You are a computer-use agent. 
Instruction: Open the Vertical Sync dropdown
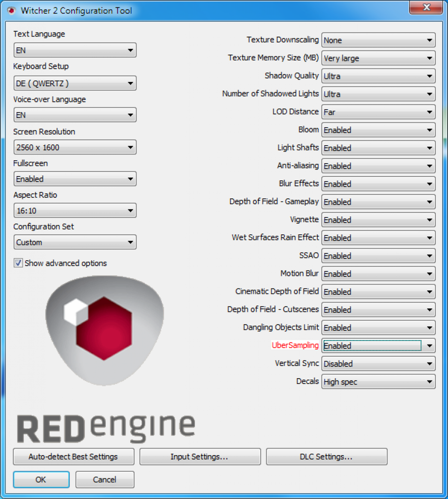pyautogui.click(x=378, y=364)
